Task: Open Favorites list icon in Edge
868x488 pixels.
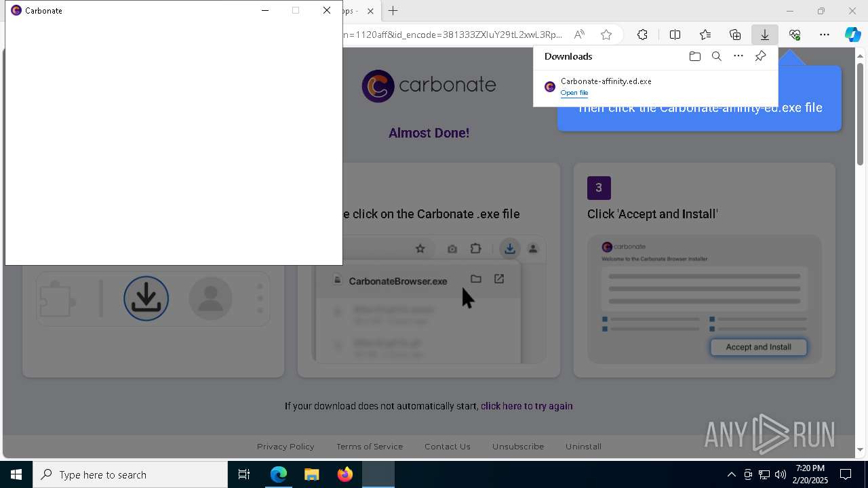Action: (x=705, y=35)
